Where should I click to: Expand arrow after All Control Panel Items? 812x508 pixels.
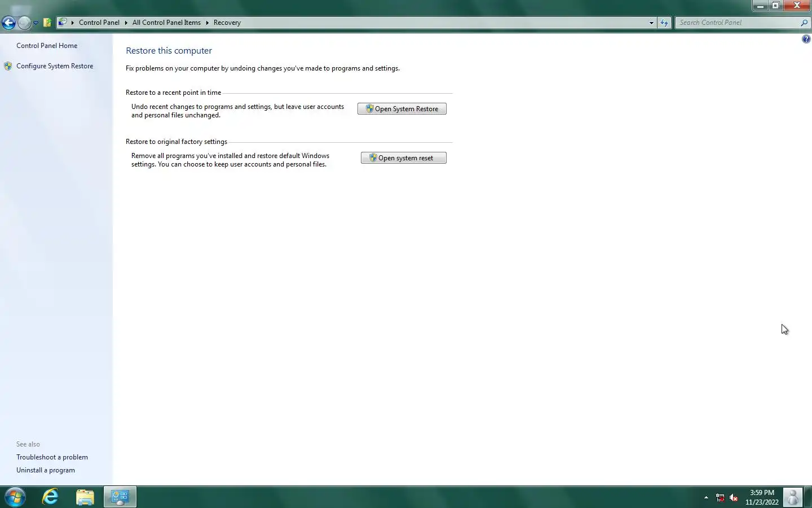[x=207, y=23]
